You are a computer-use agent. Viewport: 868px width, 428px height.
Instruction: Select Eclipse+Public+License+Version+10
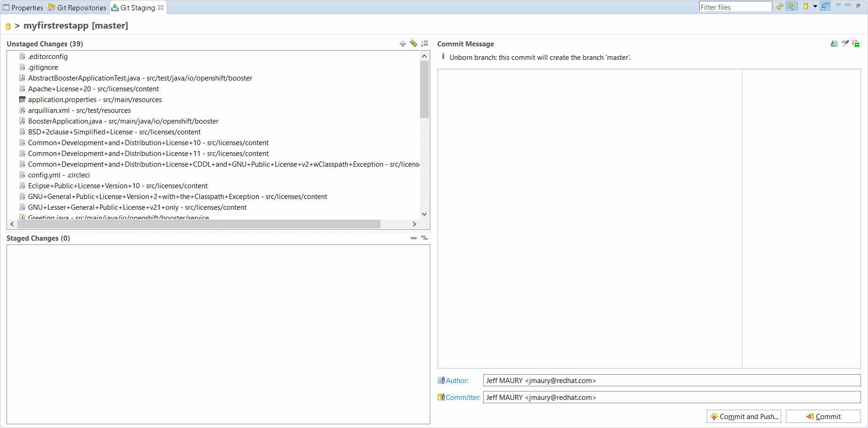118,186
